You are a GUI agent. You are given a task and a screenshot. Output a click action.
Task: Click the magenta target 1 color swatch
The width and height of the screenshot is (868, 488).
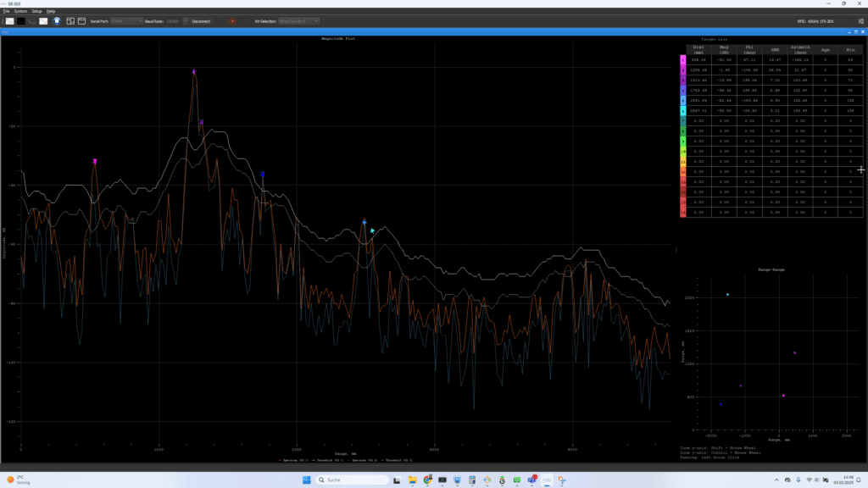[x=683, y=60]
